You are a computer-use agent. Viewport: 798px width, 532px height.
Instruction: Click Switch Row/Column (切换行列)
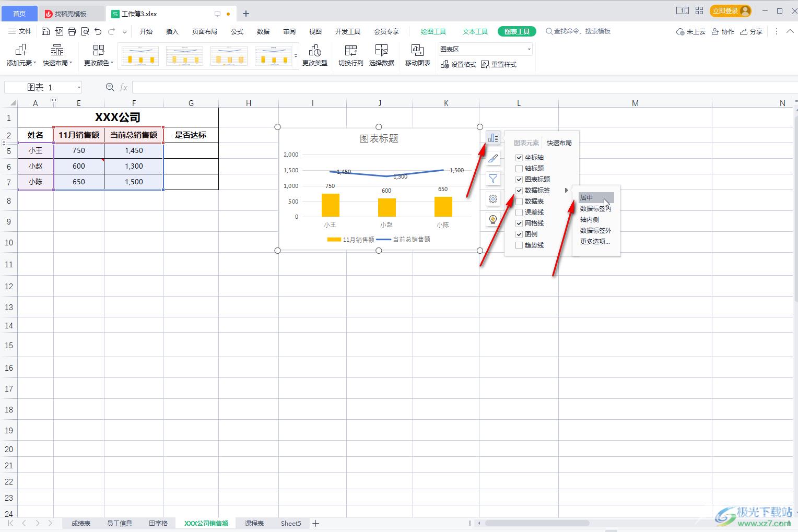point(350,55)
